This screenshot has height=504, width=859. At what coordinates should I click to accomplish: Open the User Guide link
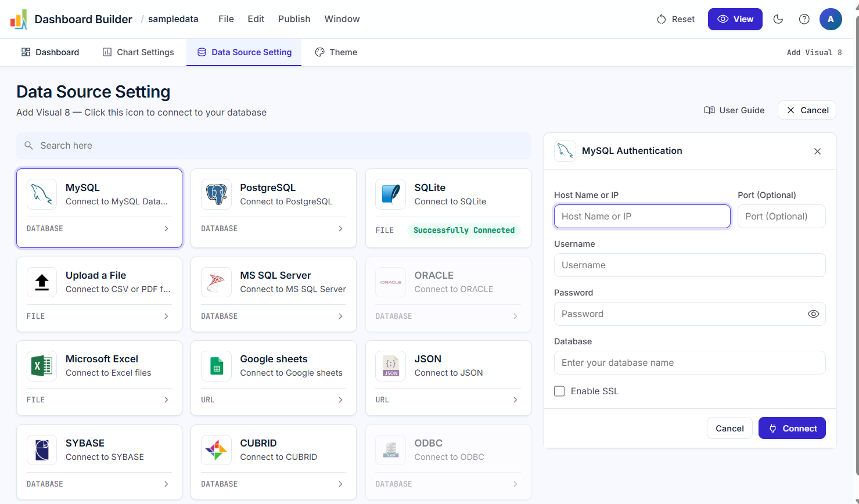734,110
